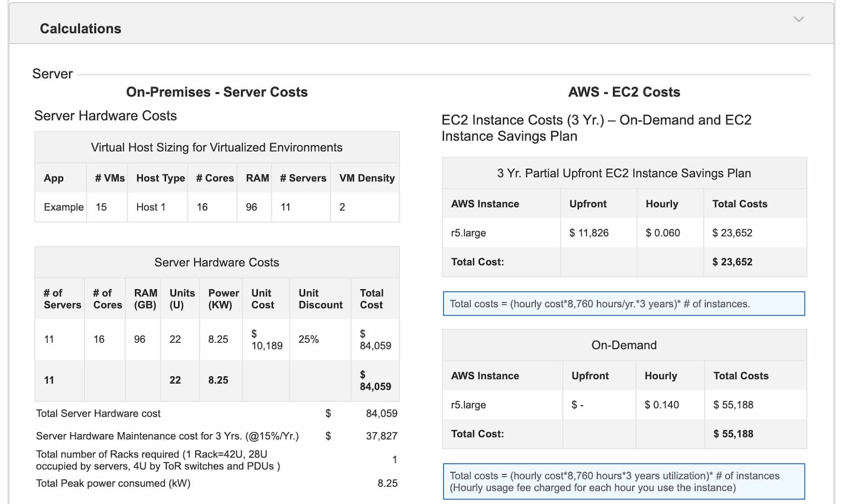The image size is (844, 504).
Task: Click 'Virtual Host Sizing for Virtualized Environments' title
Action: [x=217, y=147]
